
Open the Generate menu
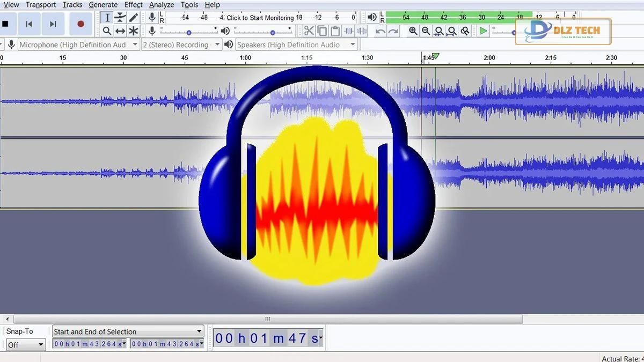pos(103,5)
